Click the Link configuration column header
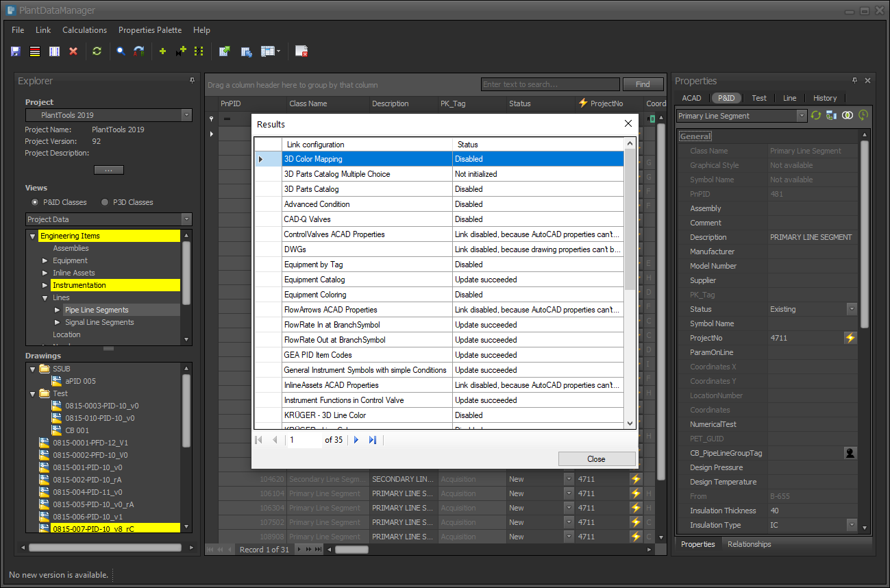The image size is (890, 588). click(x=367, y=145)
